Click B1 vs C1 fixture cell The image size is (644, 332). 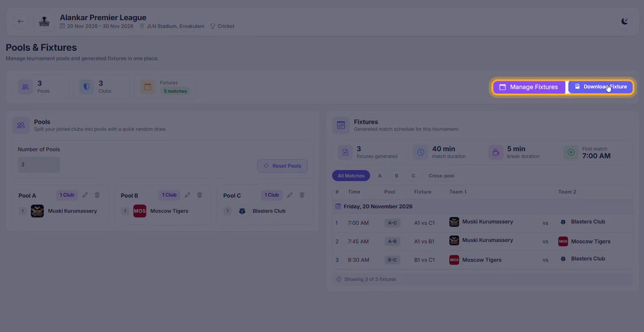[x=424, y=260]
